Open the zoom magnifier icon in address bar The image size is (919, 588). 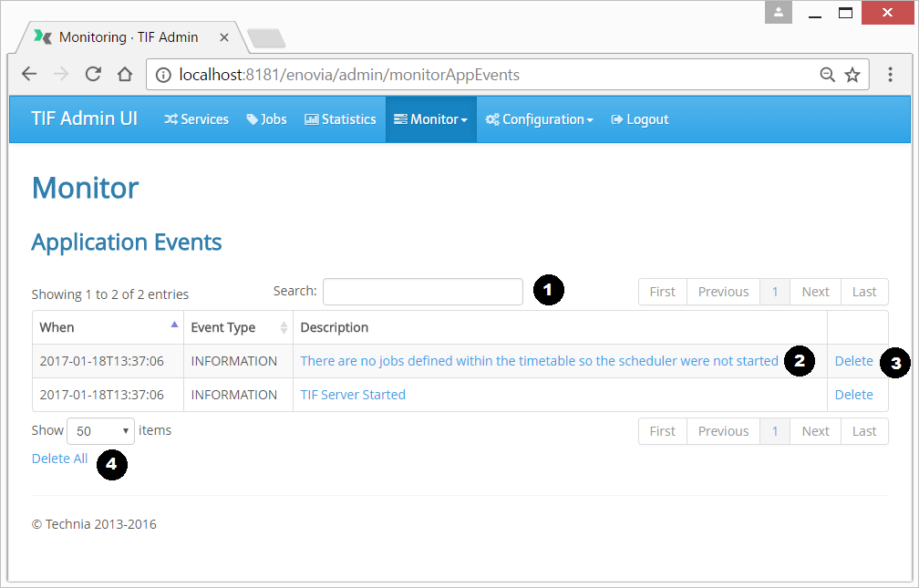(x=828, y=75)
